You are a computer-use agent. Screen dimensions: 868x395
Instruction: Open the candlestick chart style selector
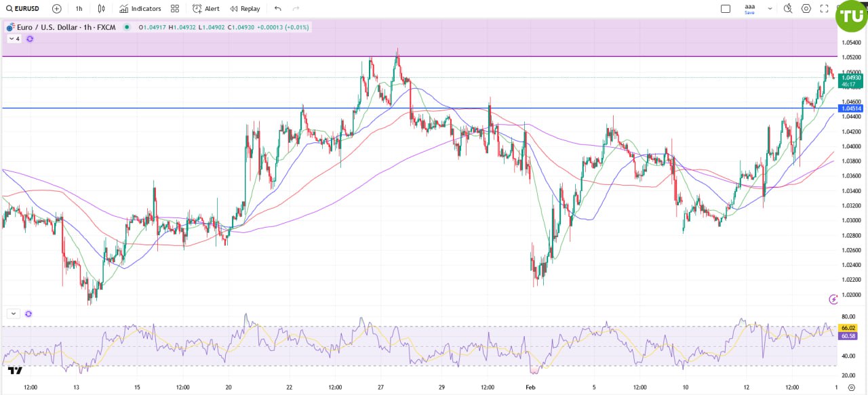point(101,9)
